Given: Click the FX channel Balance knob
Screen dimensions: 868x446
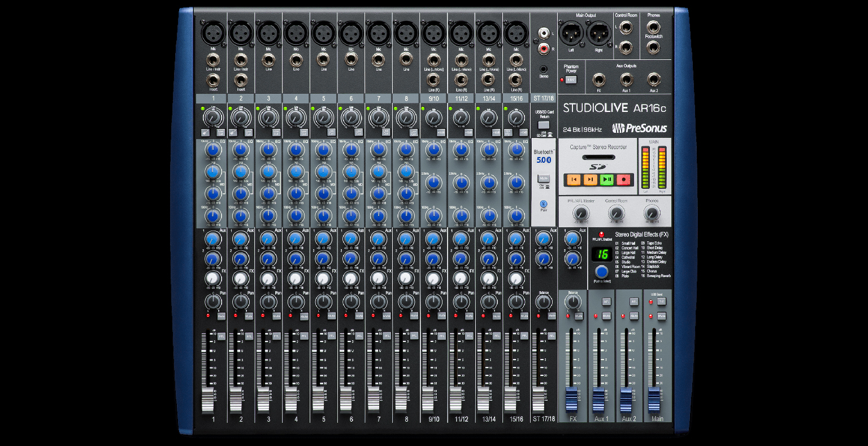Looking at the screenshot, I should (x=572, y=301).
